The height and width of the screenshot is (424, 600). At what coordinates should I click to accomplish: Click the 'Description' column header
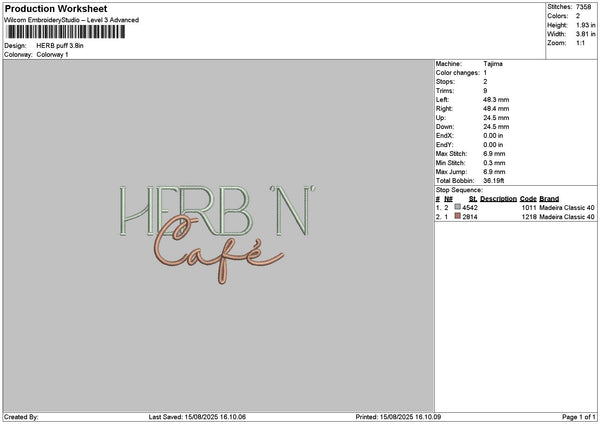pos(498,199)
